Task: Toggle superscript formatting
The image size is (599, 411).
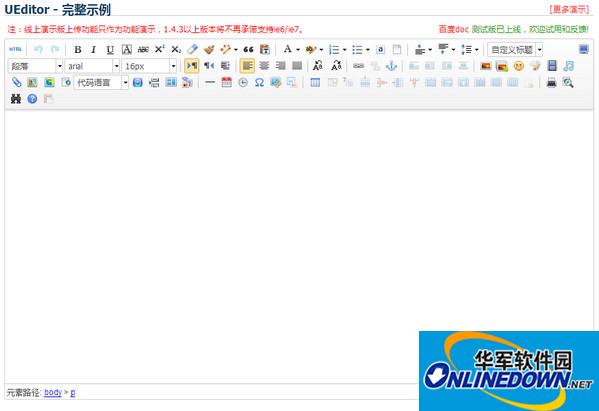Action: pyautogui.click(x=159, y=49)
